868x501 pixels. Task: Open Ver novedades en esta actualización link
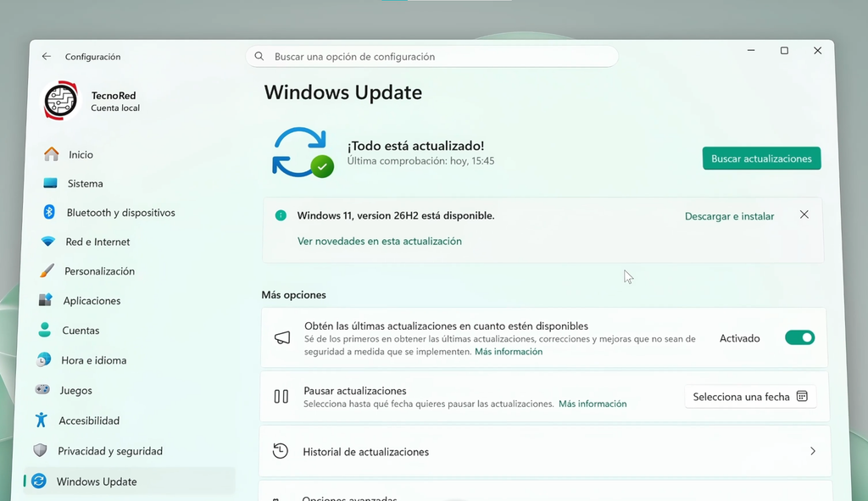380,241
